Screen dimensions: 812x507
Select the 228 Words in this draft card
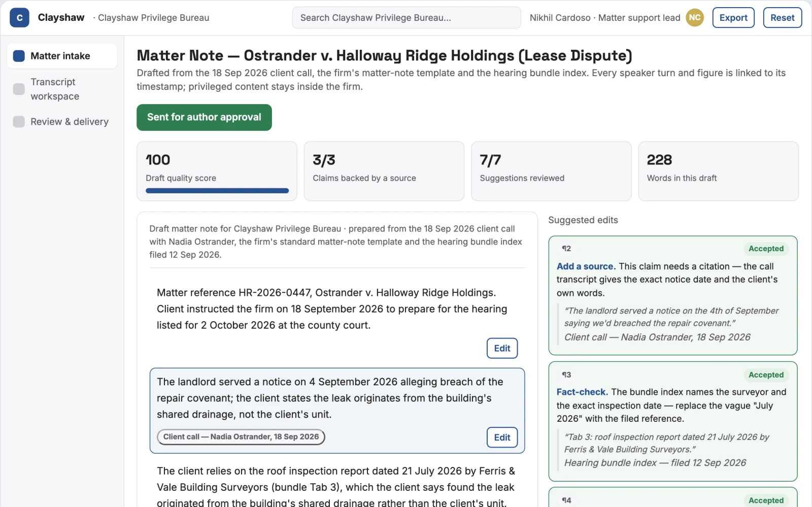719,171
